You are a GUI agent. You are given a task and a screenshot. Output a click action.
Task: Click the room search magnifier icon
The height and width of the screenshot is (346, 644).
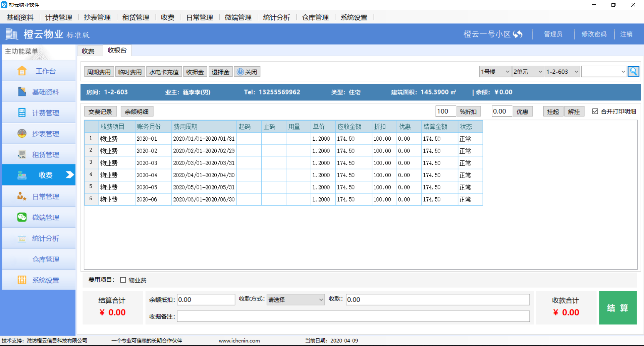[633, 71]
